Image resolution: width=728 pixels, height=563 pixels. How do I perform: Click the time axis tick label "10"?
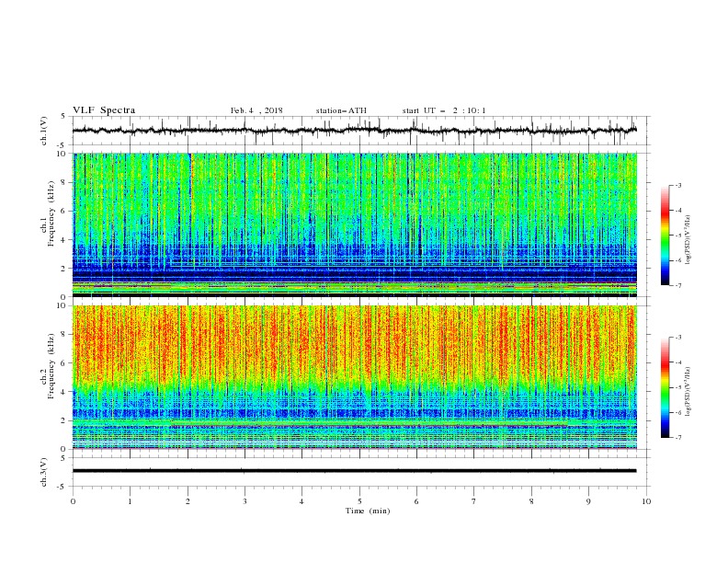[646, 501]
